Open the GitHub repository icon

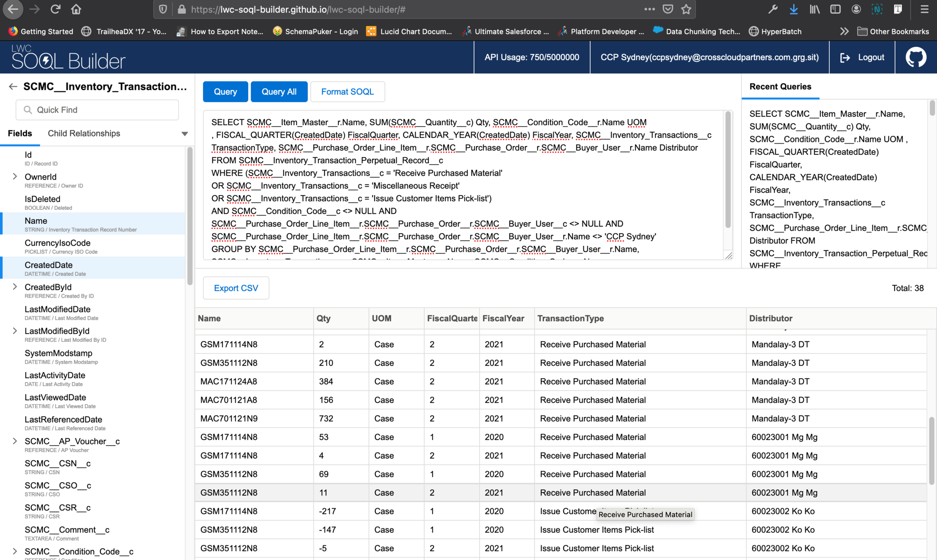coord(915,57)
